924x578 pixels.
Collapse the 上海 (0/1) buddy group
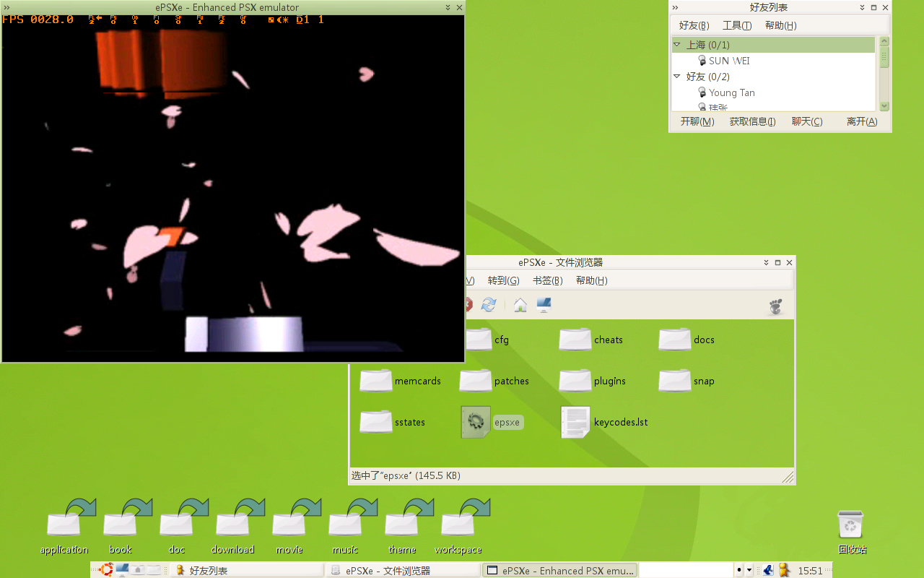(677, 45)
